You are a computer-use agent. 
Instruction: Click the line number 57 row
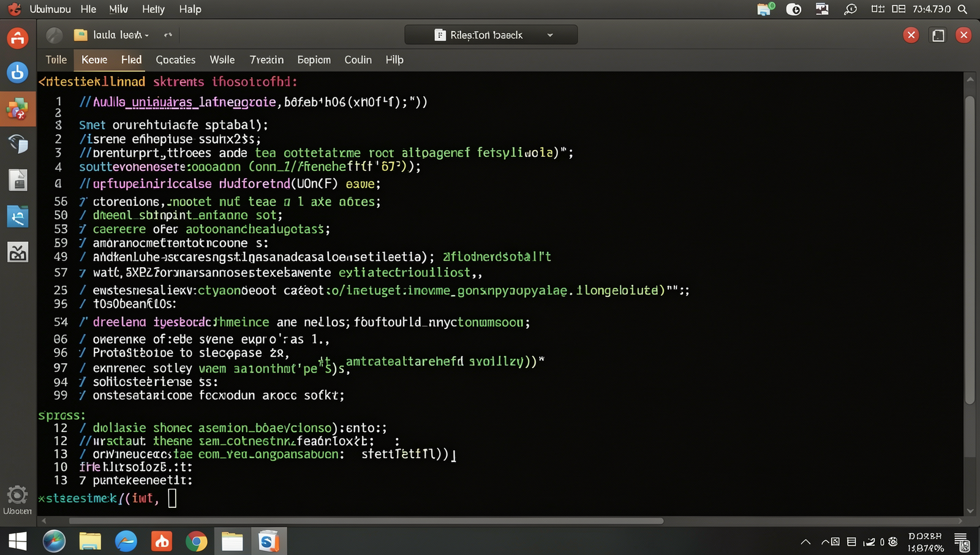pos(268,273)
